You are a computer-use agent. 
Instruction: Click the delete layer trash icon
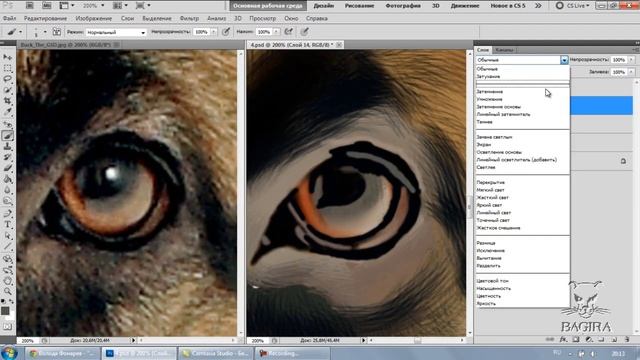pyautogui.click(x=627, y=340)
